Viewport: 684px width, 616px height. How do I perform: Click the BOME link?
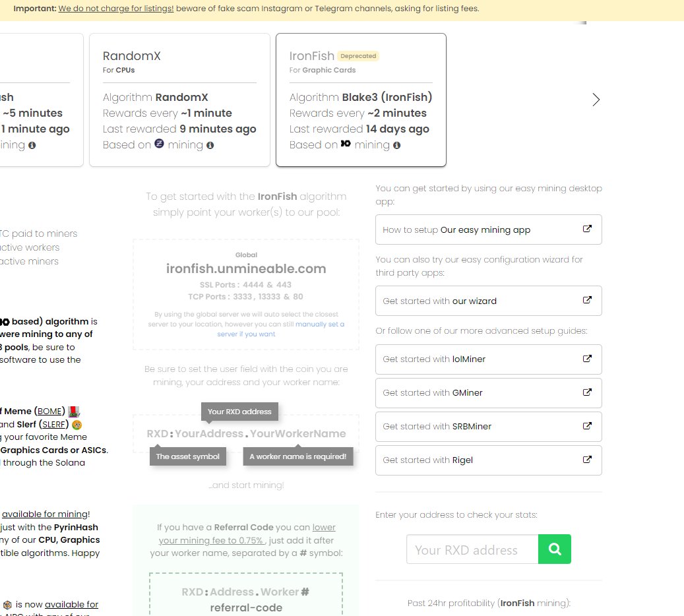[49, 411]
